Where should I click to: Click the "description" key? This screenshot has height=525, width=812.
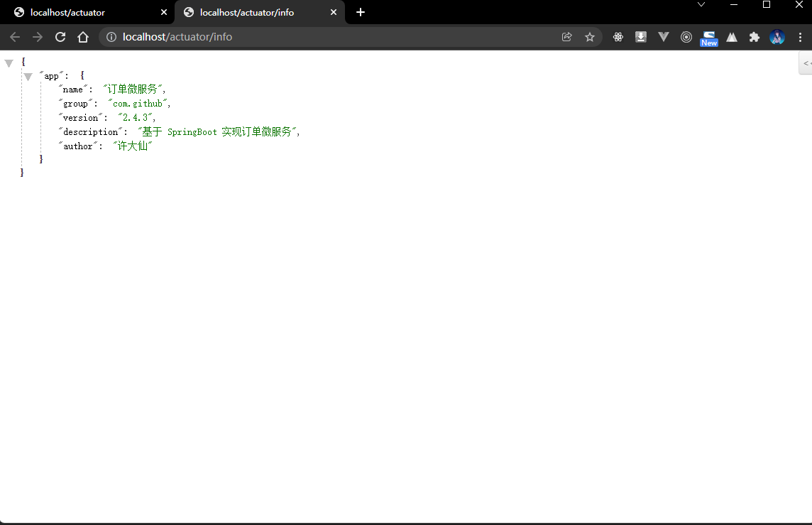(x=91, y=132)
